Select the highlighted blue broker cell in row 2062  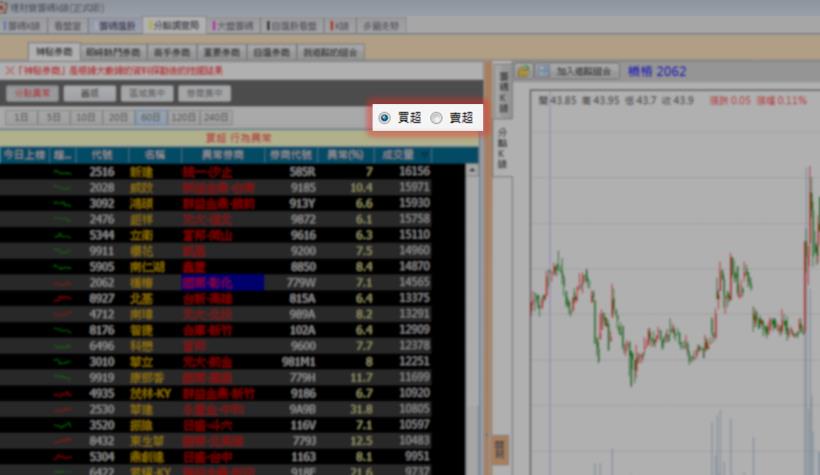coord(222,282)
